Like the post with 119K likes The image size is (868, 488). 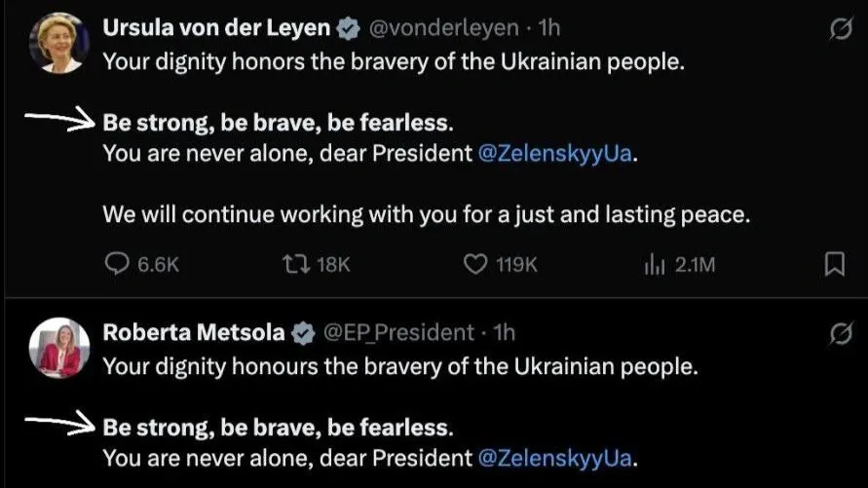click(x=474, y=264)
